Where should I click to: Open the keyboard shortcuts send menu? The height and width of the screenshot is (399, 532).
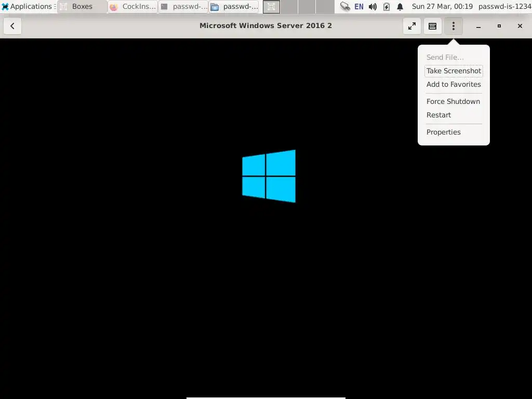point(433,26)
